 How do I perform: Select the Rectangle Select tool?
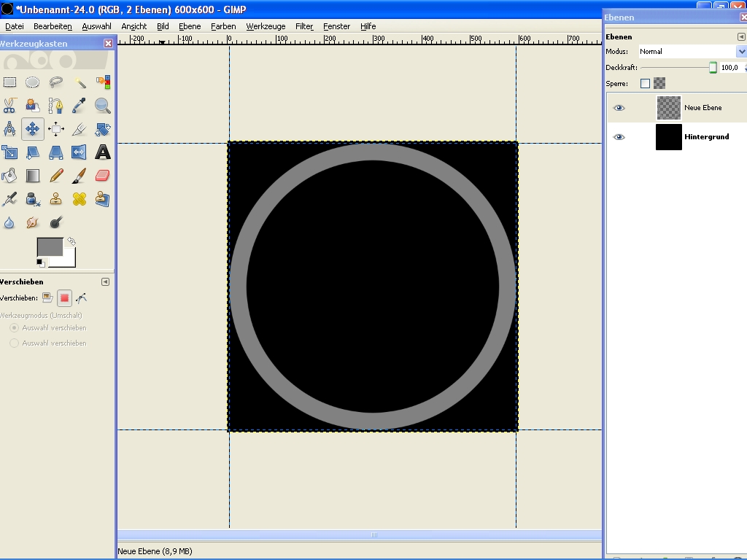[x=9, y=82]
